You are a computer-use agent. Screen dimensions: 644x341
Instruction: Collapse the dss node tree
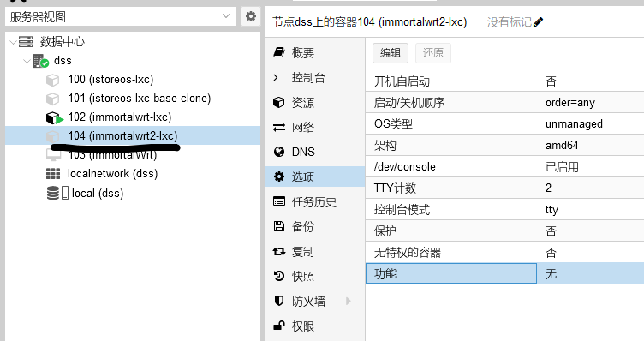coord(27,61)
